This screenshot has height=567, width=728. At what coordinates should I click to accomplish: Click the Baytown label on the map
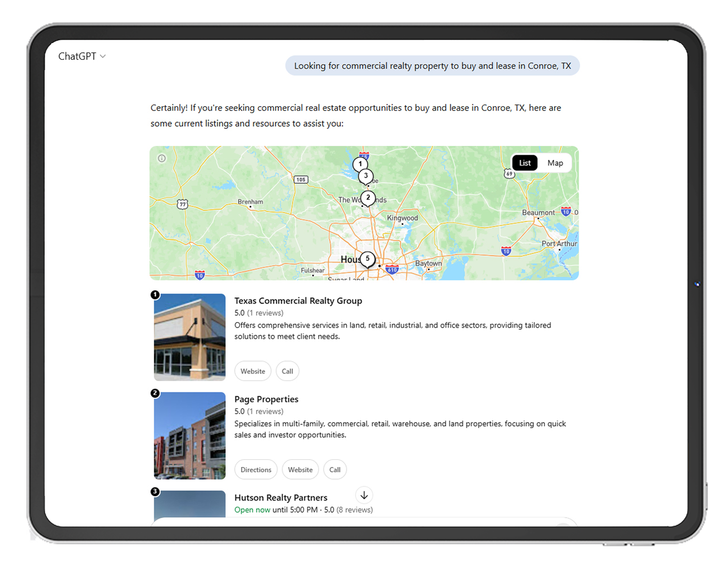tap(428, 263)
